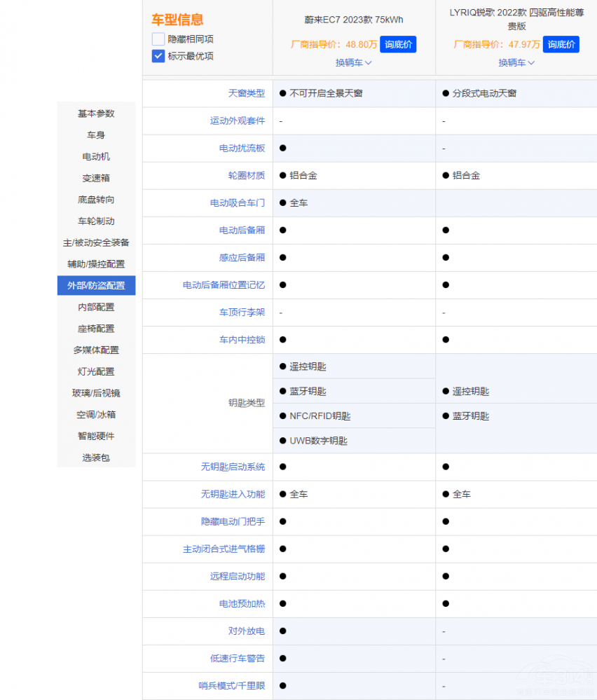Screen dimensions: 597x700
Task: Navigate to 智能硬件 section
Action: click(96, 436)
